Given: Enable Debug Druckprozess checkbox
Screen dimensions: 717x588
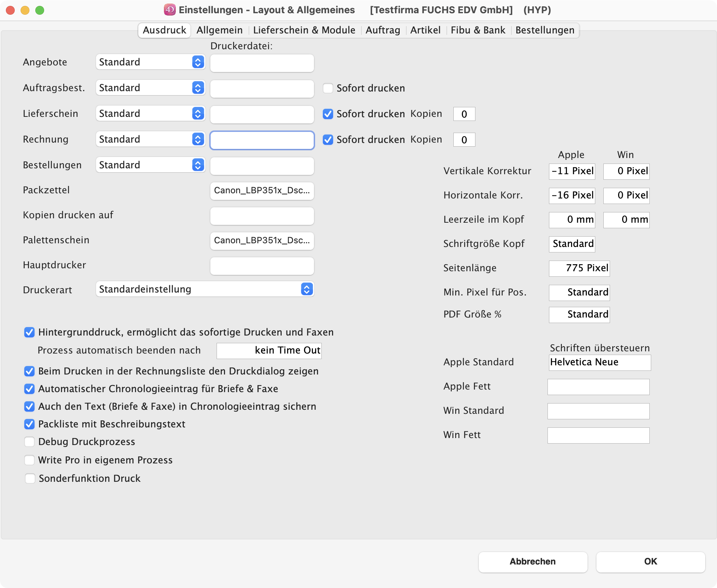Looking at the screenshot, I should coord(29,442).
